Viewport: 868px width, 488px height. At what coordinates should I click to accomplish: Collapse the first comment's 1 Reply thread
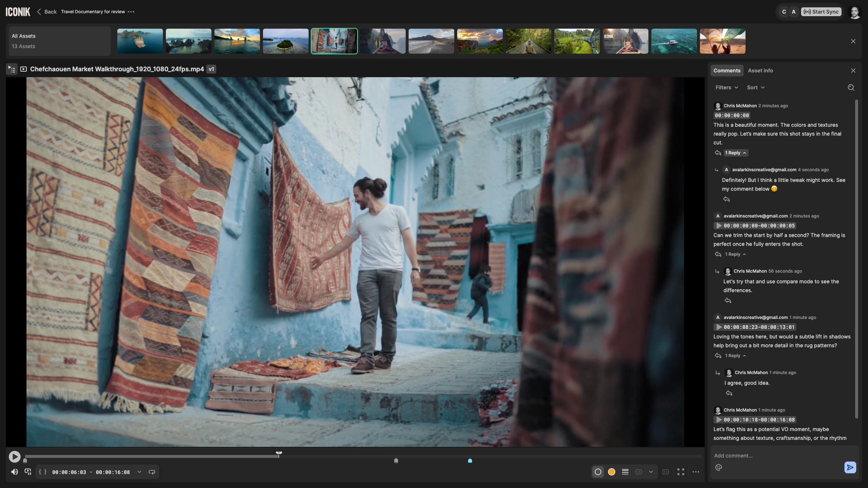pos(736,153)
